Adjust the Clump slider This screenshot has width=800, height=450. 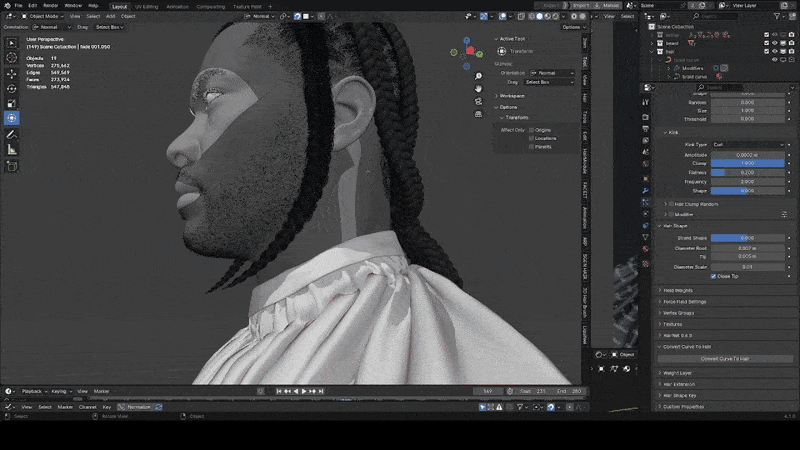[747, 163]
